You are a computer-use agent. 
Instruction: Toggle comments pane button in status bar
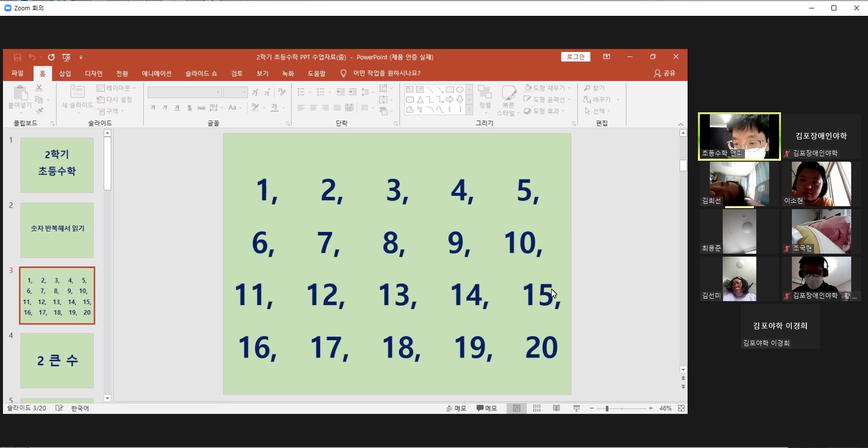[486, 408]
